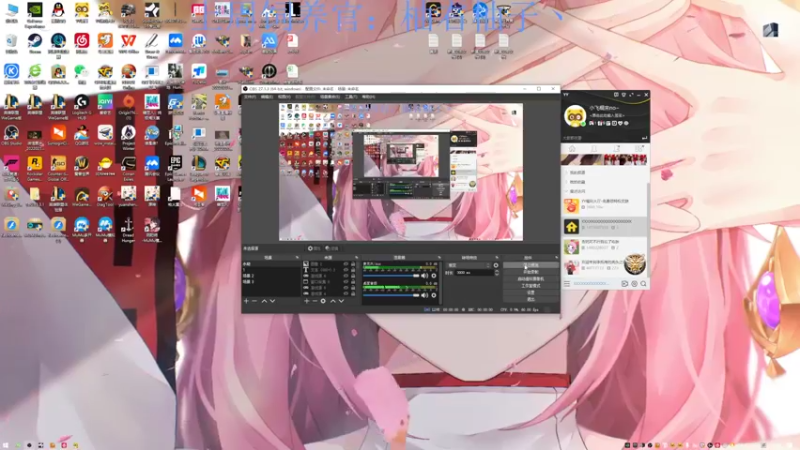Open Settings from OBS controls
Image resolution: width=800 pixels, height=450 pixels.
(x=531, y=292)
